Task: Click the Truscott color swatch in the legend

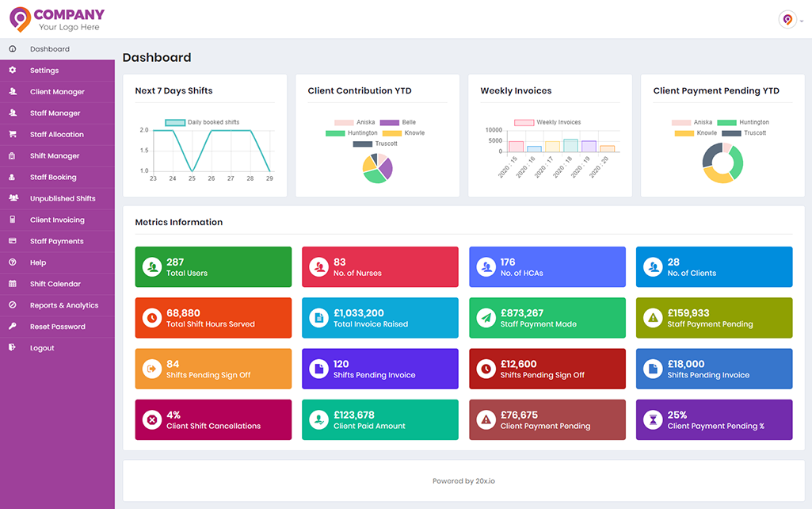Action: (363, 144)
